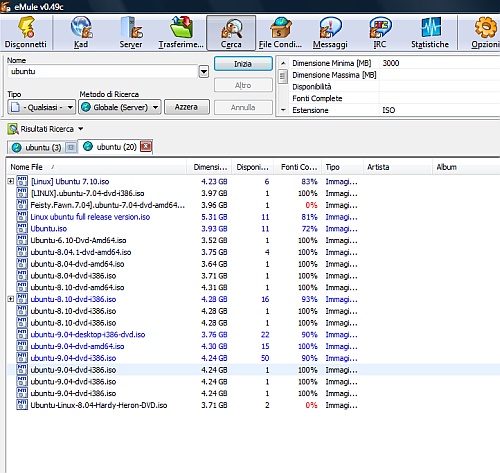The image size is (500, 473).
Task: Sort results by Artista column
Action: point(398,167)
